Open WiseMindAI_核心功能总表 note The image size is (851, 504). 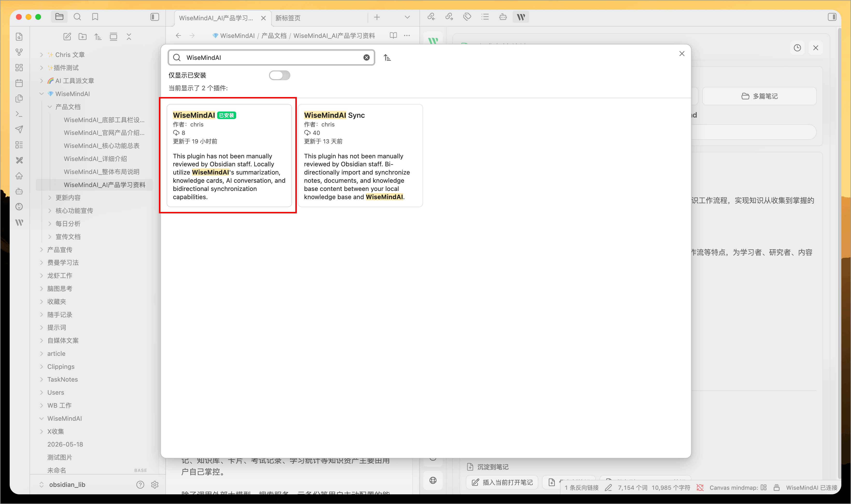pos(102,146)
